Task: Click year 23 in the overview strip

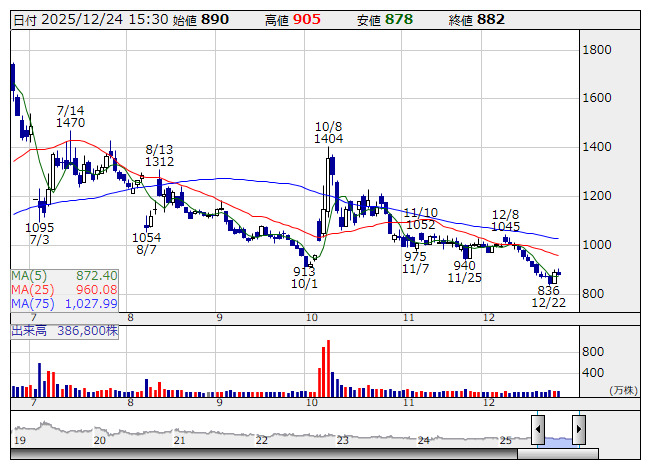Action: click(x=342, y=440)
